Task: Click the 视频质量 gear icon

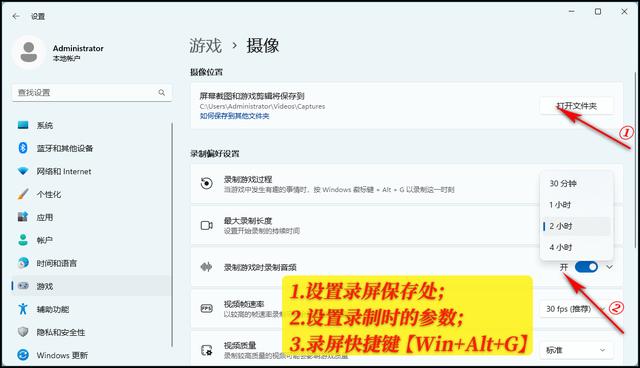Action: point(207,350)
